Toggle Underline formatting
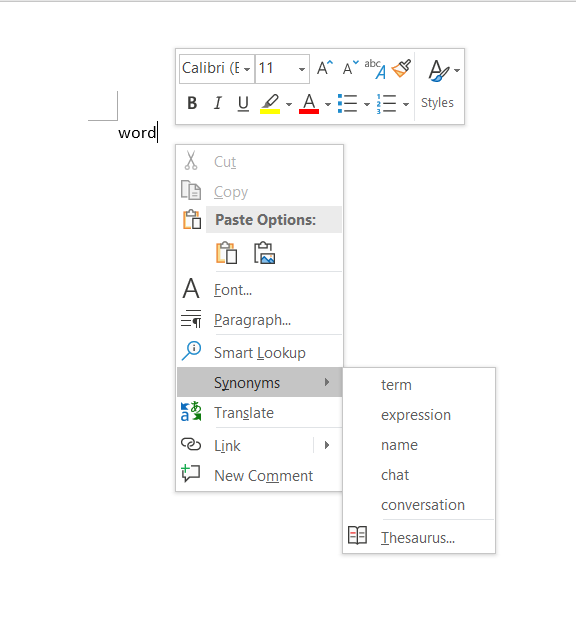The image size is (576, 618). 243,103
